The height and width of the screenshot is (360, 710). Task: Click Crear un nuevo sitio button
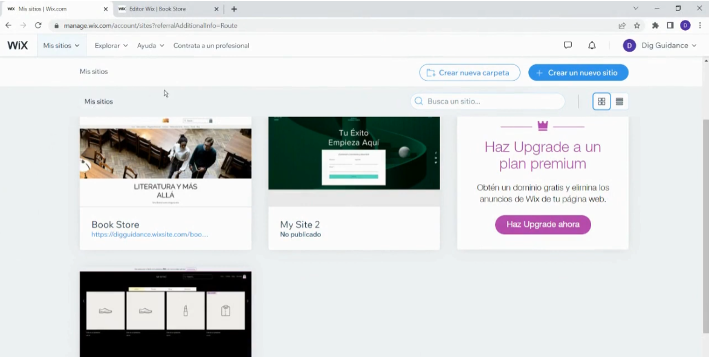578,72
